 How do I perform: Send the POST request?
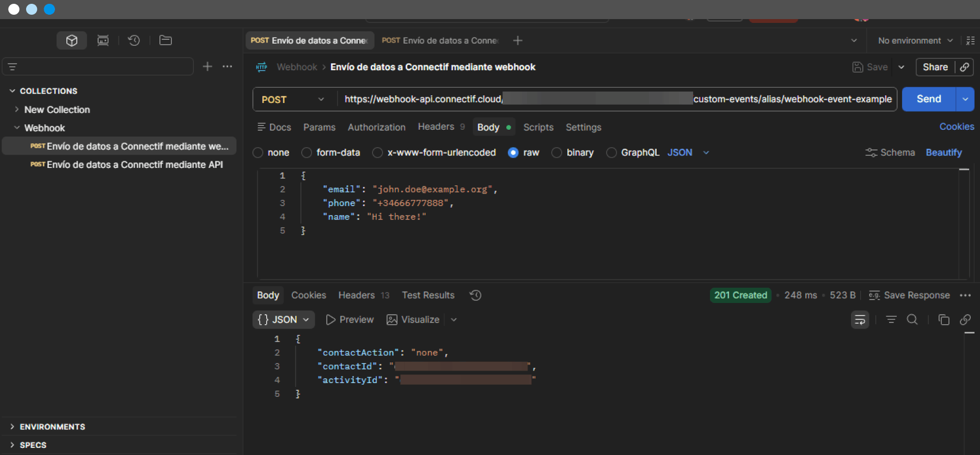coord(929,99)
